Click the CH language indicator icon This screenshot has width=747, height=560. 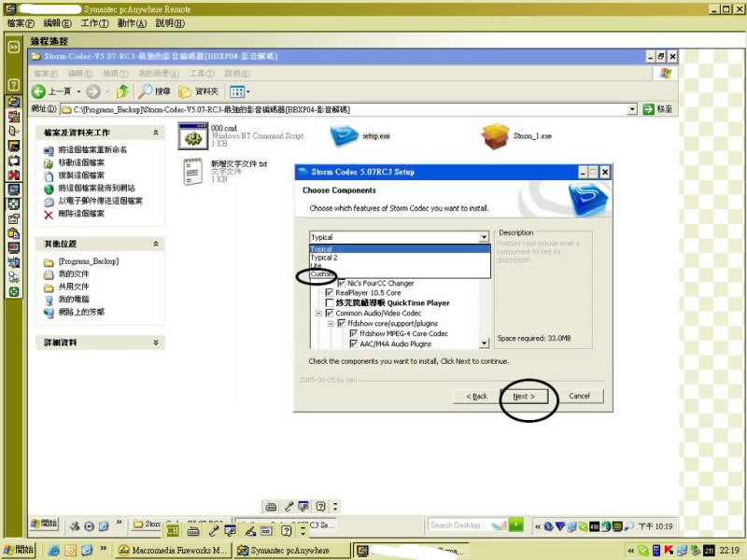[x=173, y=530]
